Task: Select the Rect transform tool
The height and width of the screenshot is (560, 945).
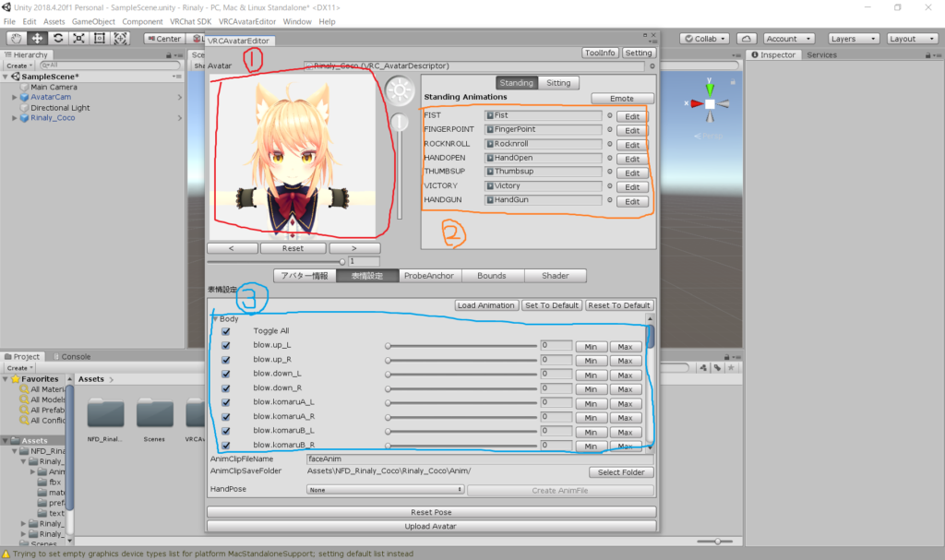Action: (100, 38)
